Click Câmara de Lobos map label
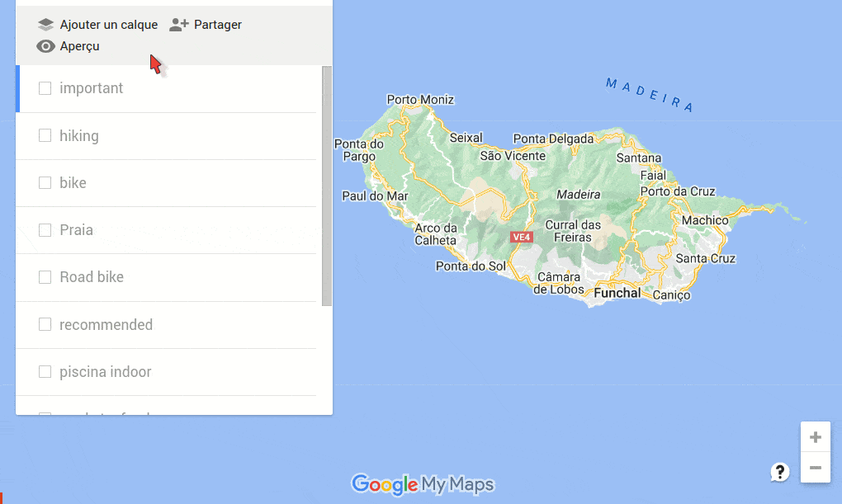The image size is (842, 504). 559,284
